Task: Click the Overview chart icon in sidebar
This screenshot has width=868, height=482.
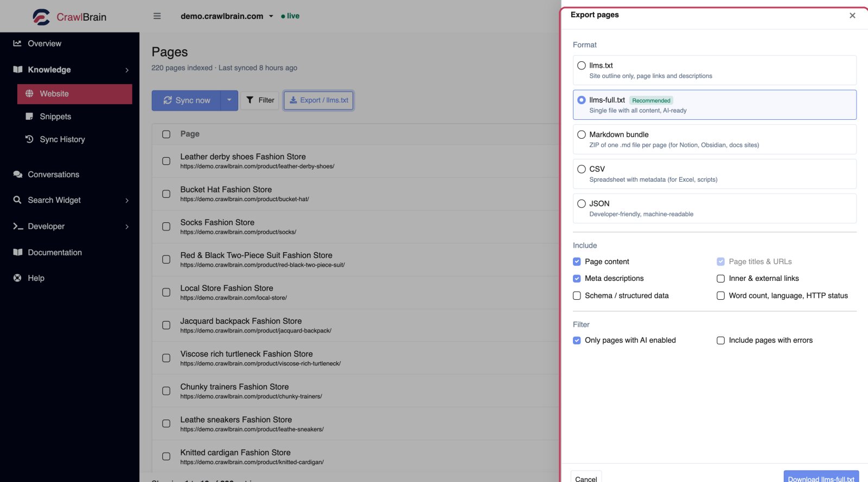Action: [17, 43]
